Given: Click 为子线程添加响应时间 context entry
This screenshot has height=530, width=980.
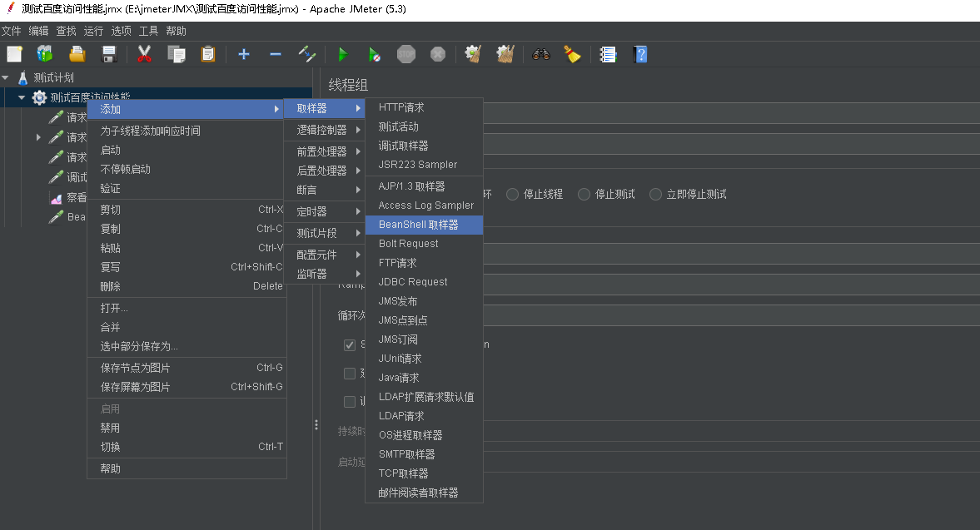Looking at the screenshot, I should (x=187, y=131).
